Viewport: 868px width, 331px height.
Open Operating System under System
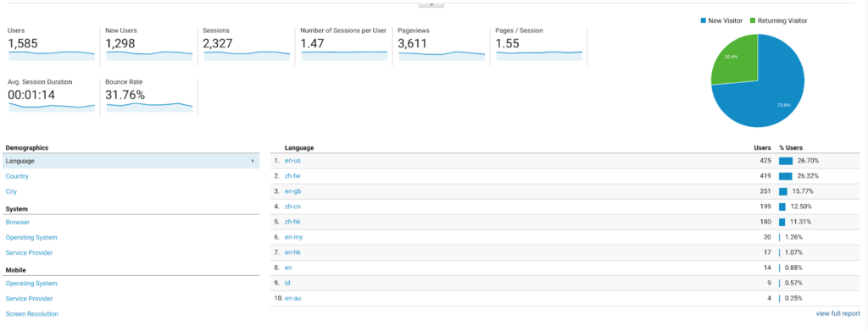pyautogui.click(x=31, y=238)
